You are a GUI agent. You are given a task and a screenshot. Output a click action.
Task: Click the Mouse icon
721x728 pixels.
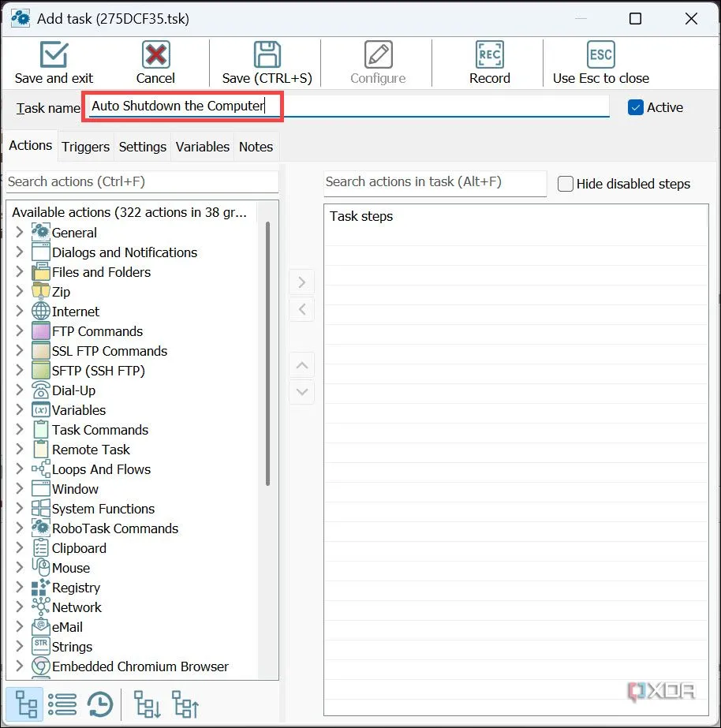(x=40, y=567)
